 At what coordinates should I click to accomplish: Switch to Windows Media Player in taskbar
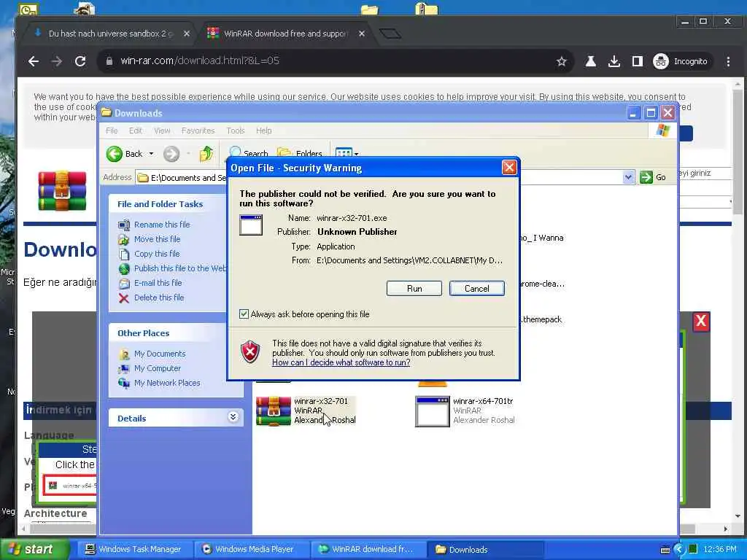coord(252,549)
